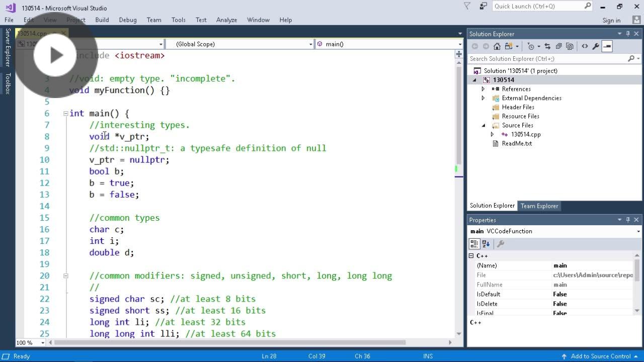Click the Properties wrench icon in Solution Explorer

(595, 46)
